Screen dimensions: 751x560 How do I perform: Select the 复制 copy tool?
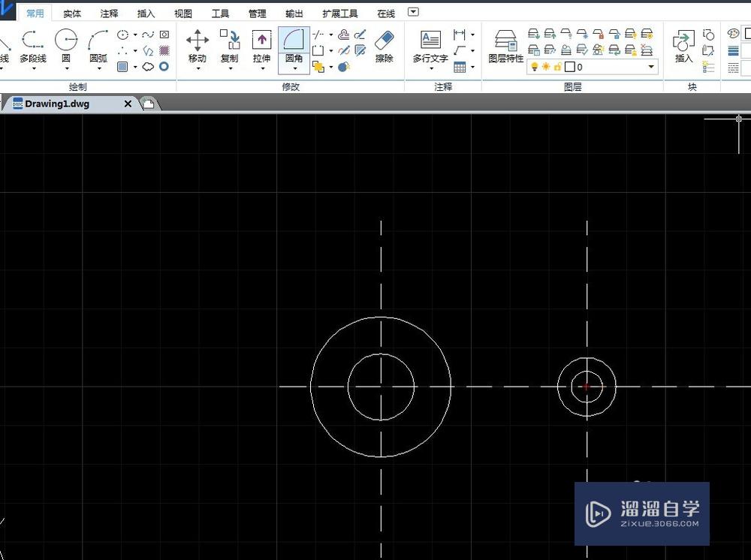pos(229,47)
